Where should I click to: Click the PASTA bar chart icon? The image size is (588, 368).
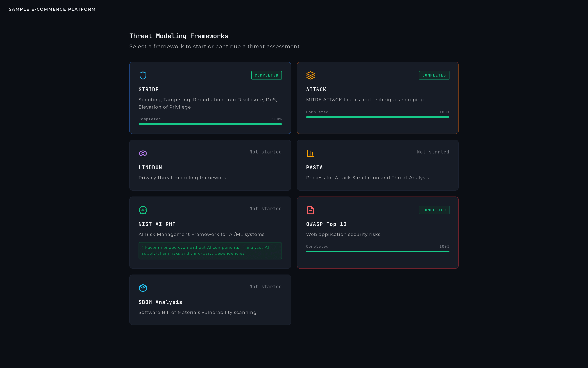click(x=311, y=153)
